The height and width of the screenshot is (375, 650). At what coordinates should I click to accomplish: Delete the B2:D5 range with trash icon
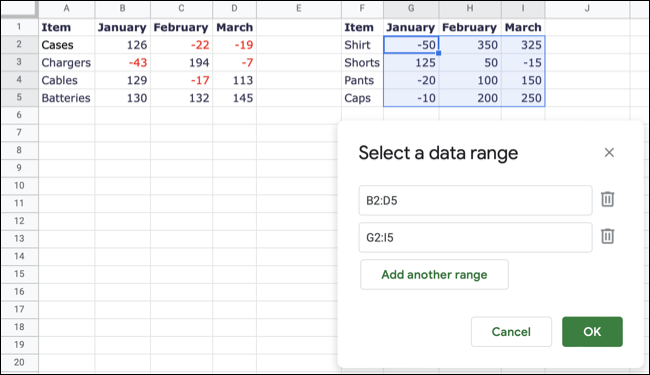point(607,199)
